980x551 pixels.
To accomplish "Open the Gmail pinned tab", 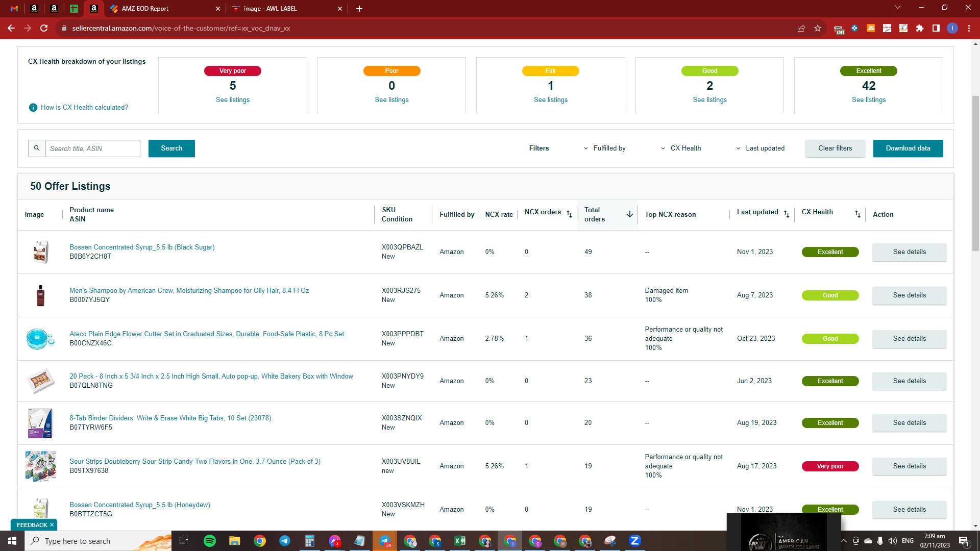I will click(14, 9).
